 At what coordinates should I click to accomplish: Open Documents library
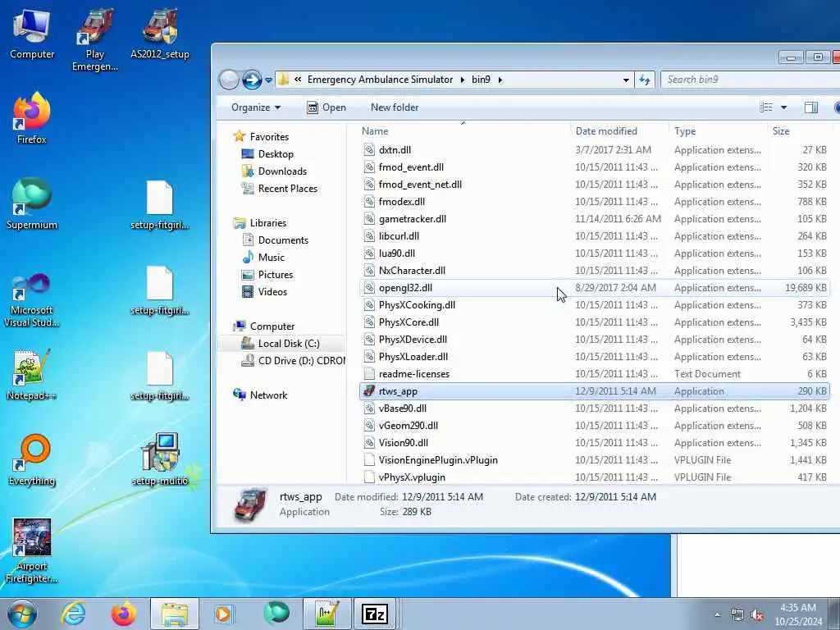[283, 240]
